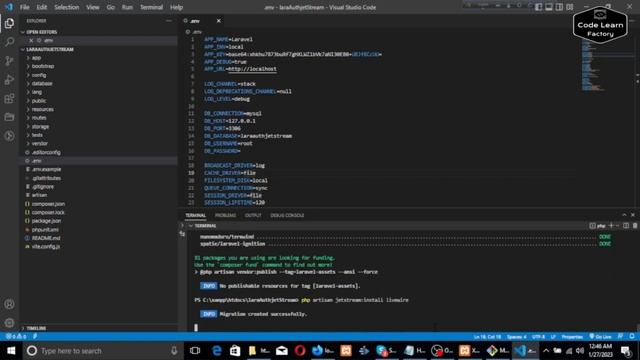Open terminal launch profile dropdown arrow

tap(617, 226)
